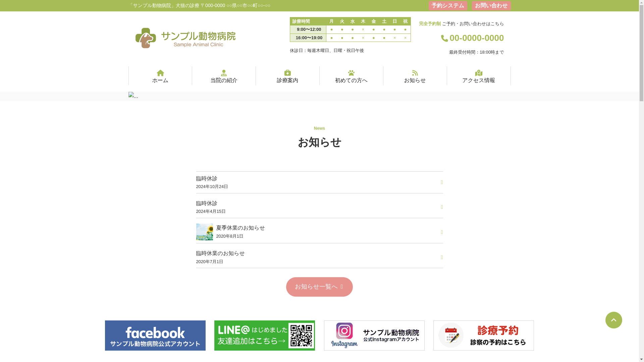
Task: Click the scroll-to-top arrow button
Action: point(613,320)
